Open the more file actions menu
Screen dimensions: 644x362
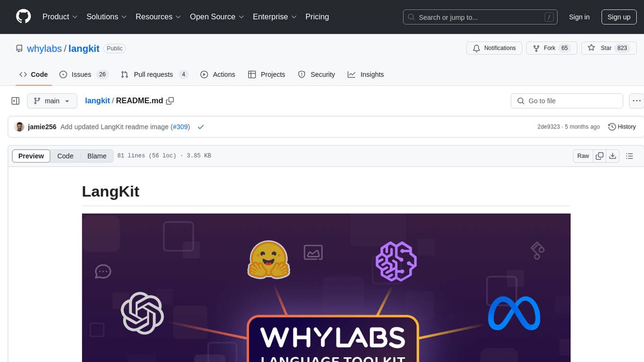[x=636, y=101]
